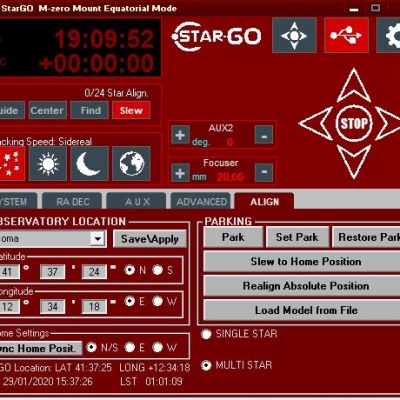The image size is (400, 400).
Task: Open the SYSTEM tab
Action: [x=18, y=201]
